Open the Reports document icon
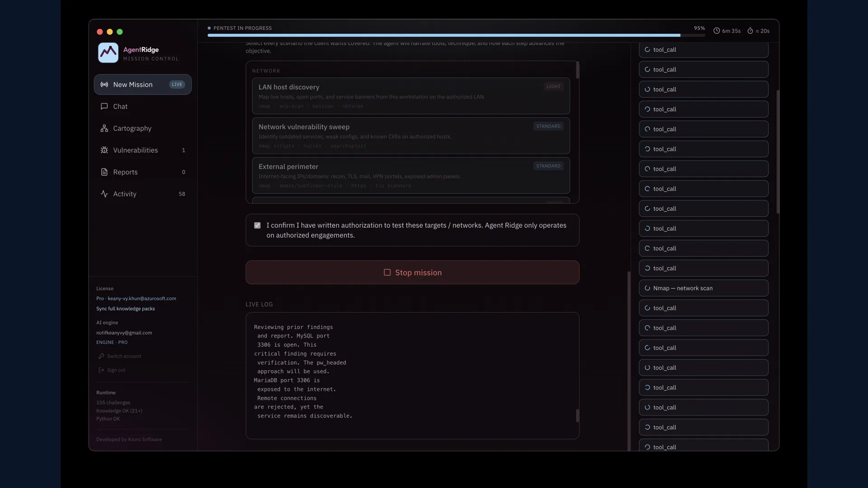This screenshot has width=868, height=488. [104, 172]
